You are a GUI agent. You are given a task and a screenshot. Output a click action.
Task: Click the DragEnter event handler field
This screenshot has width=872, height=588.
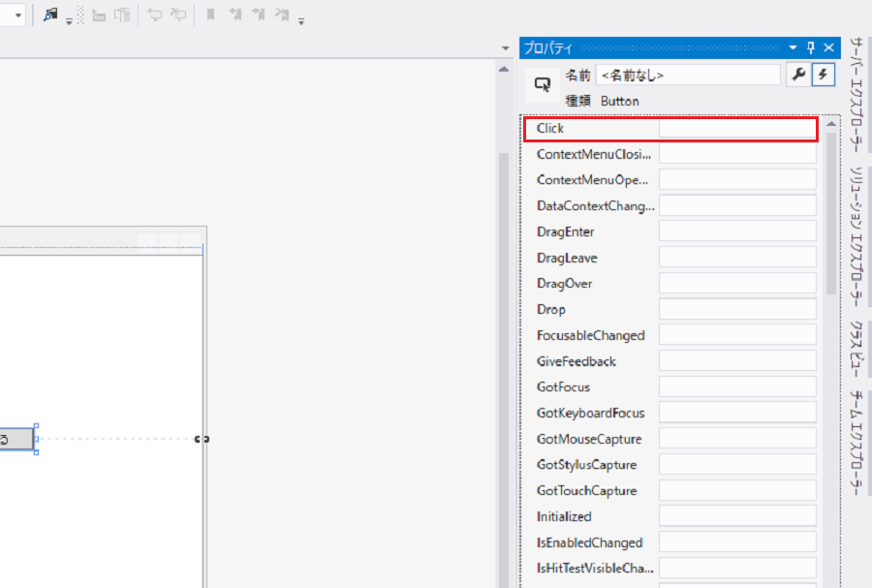tap(737, 232)
